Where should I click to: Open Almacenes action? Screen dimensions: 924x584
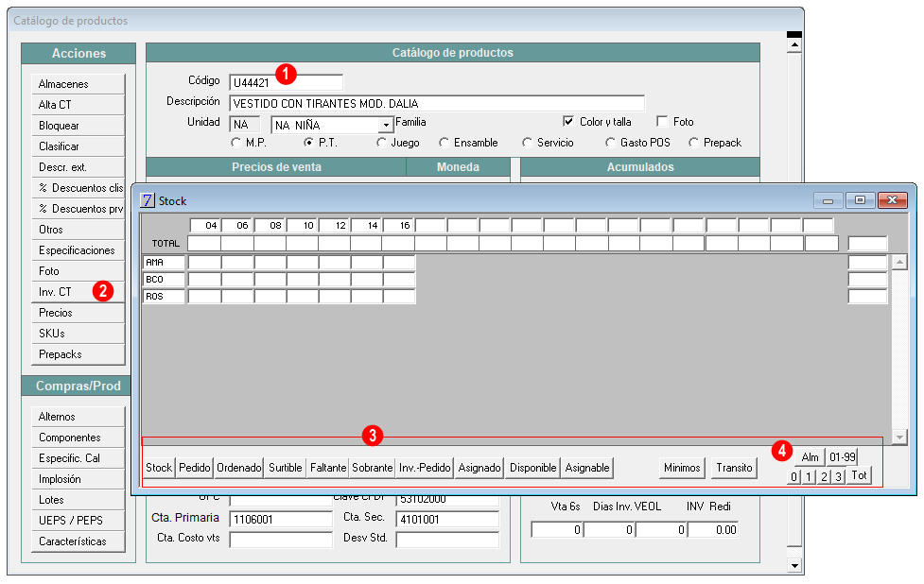78,84
